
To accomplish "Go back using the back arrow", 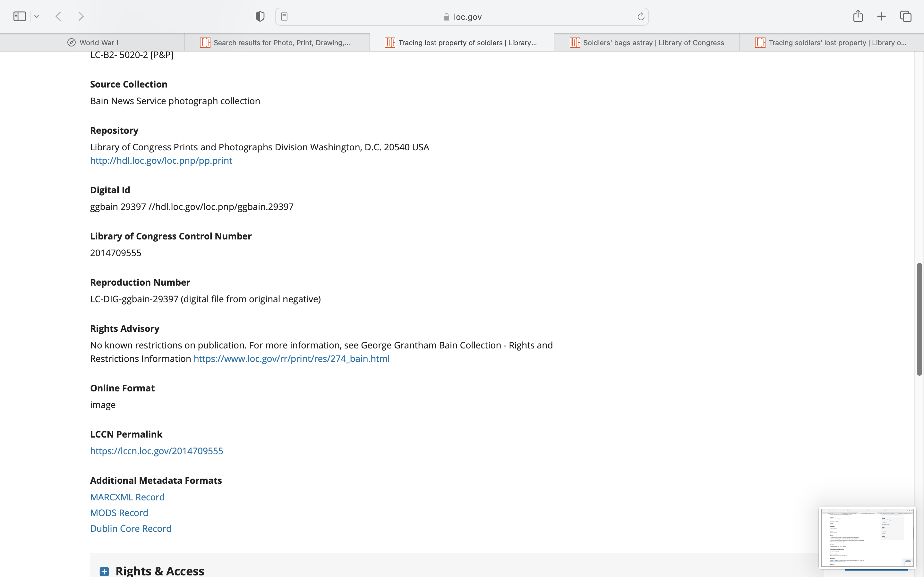I will pos(58,16).
